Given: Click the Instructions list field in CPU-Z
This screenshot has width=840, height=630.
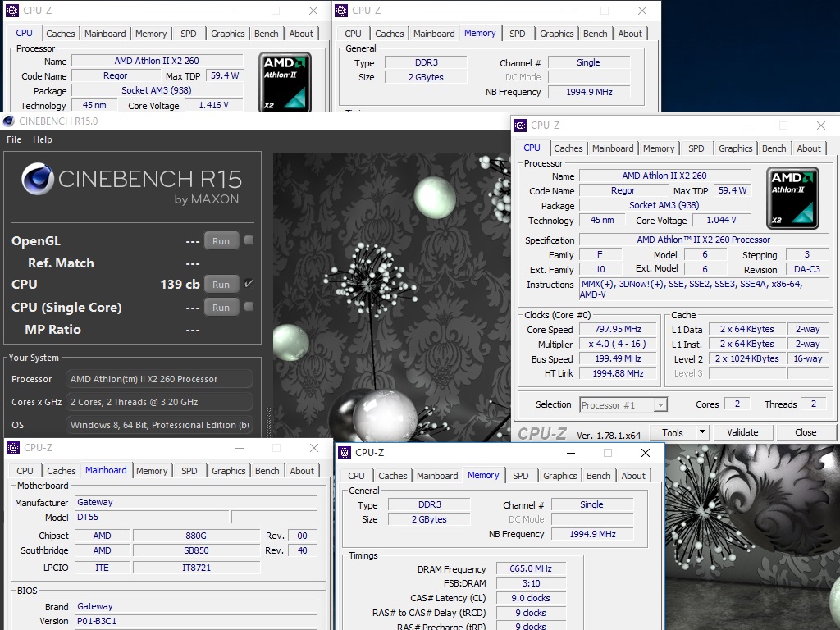Looking at the screenshot, I should click(703, 290).
